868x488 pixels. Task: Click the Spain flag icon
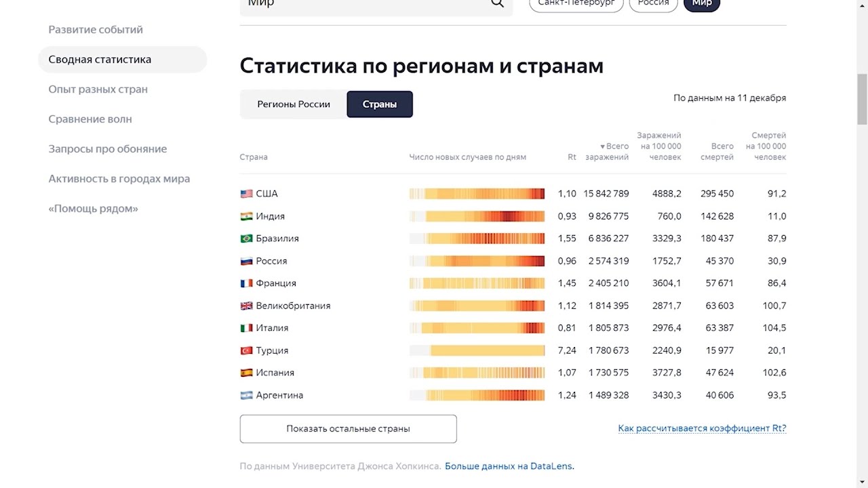point(246,373)
